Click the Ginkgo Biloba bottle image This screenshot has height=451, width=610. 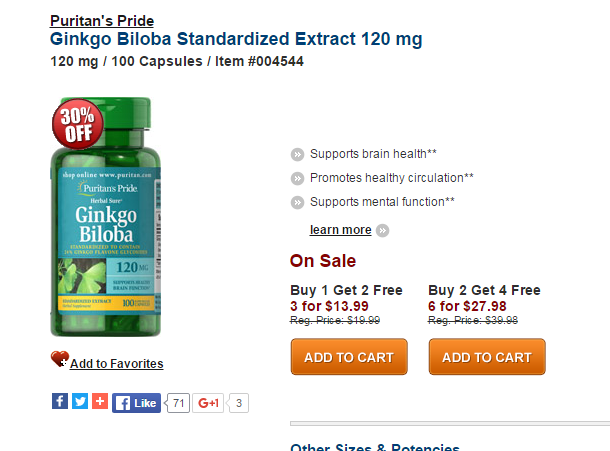point(106,217)
